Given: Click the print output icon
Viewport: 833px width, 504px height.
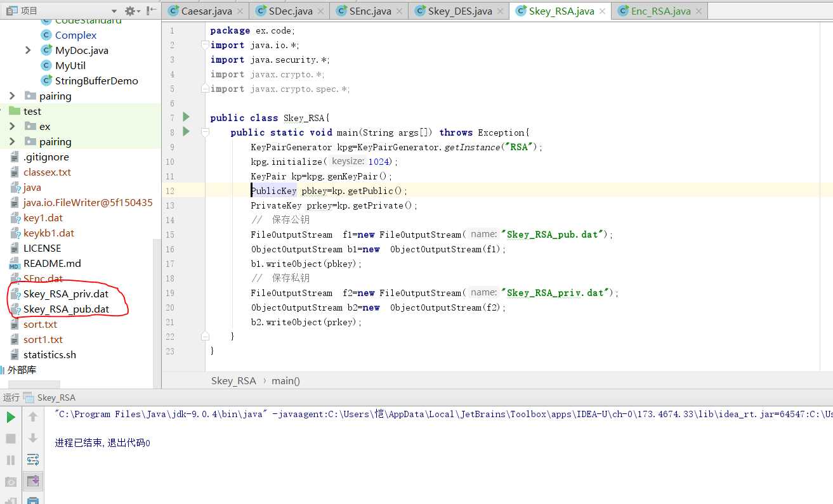Looking at the screenshot, I should coord(33,500).
